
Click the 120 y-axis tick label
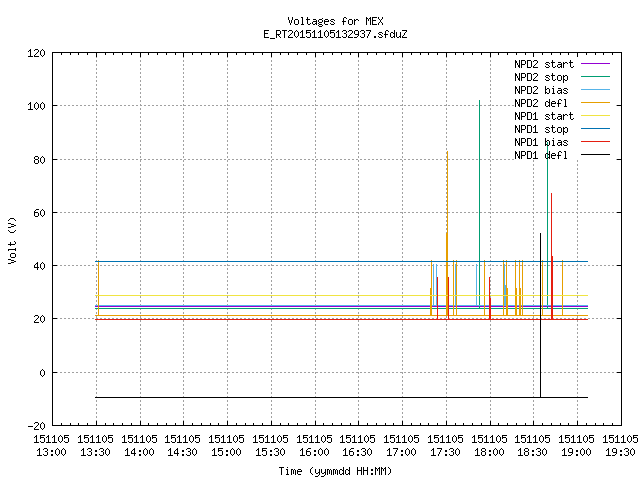tap(36, 53)
